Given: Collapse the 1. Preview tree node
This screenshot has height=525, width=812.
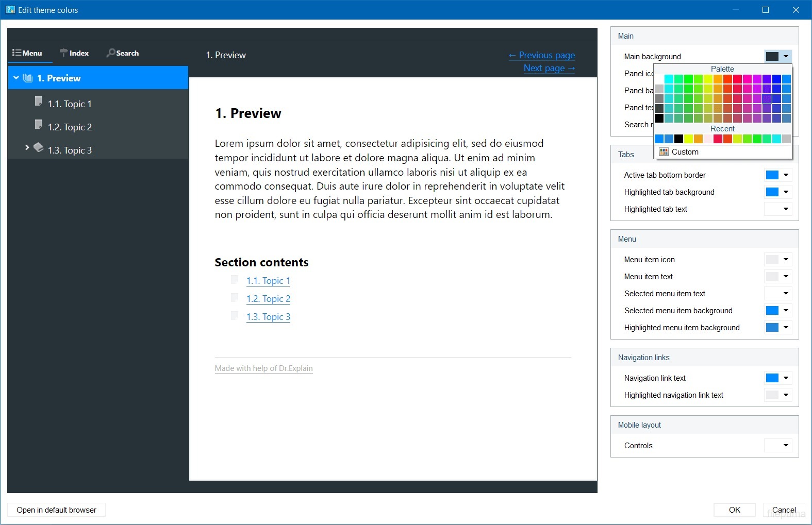Looking at the screenshot, I should coord(16,78).
